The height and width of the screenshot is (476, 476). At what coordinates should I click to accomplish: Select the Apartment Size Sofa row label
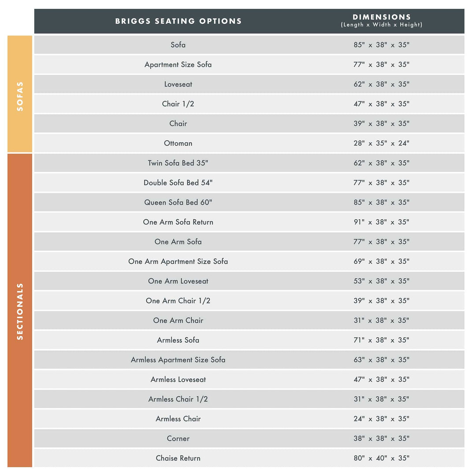[x=178, y=65]
